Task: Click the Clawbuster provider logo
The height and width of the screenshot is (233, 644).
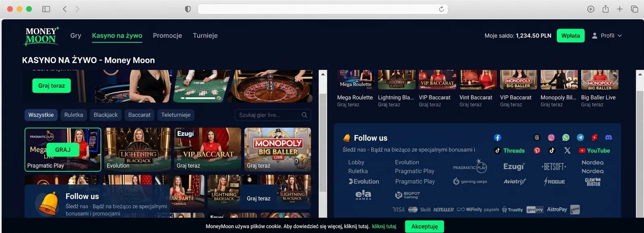Action: point(592,182)
